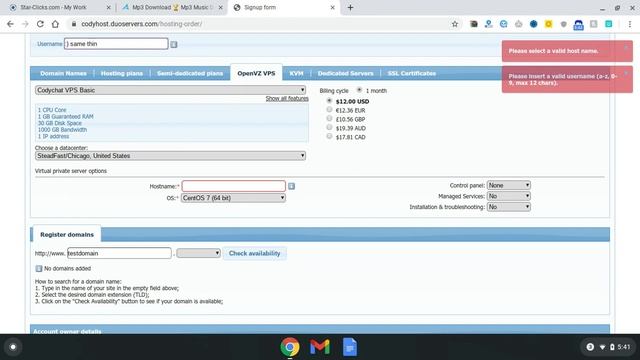The height and width of the screenshot is (360, 640).
Task: Select the $17.81 CAD price option
Action: [x=329, y=136]
